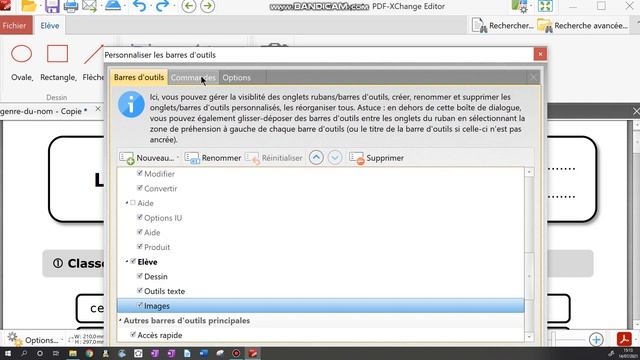Uncheck the Convertir toolbar checkbox
The height and width of the screenshot is (360, 640).
[x=140, y=188]
